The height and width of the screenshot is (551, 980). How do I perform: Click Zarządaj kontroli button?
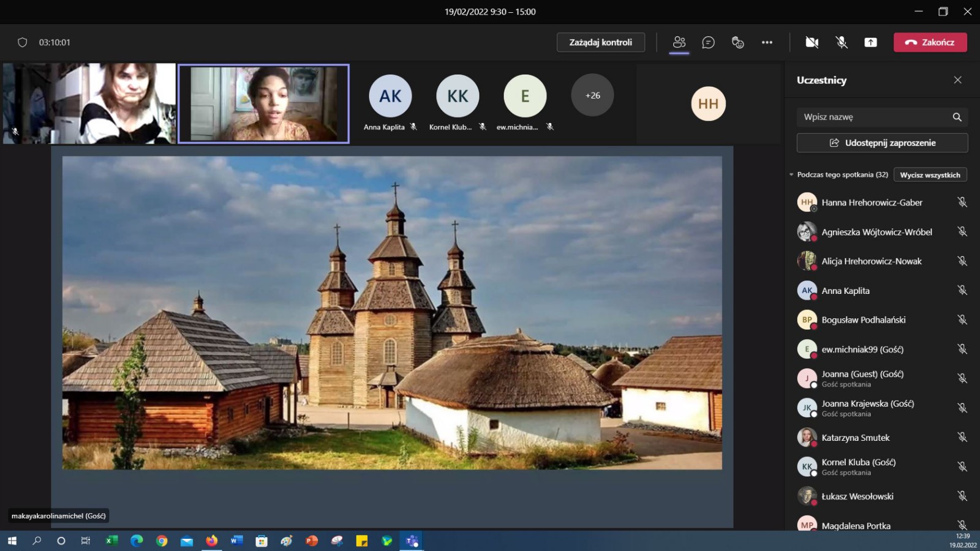tap(600, 42)
